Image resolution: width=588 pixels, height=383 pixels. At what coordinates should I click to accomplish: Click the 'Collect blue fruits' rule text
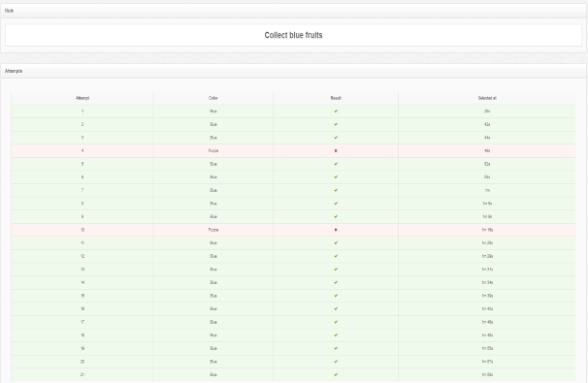coord(293,35)
